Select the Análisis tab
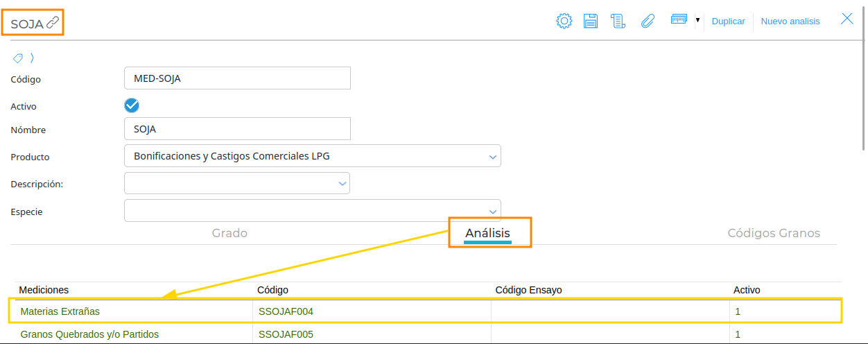868x344 pixels. [x=487, y=233]
